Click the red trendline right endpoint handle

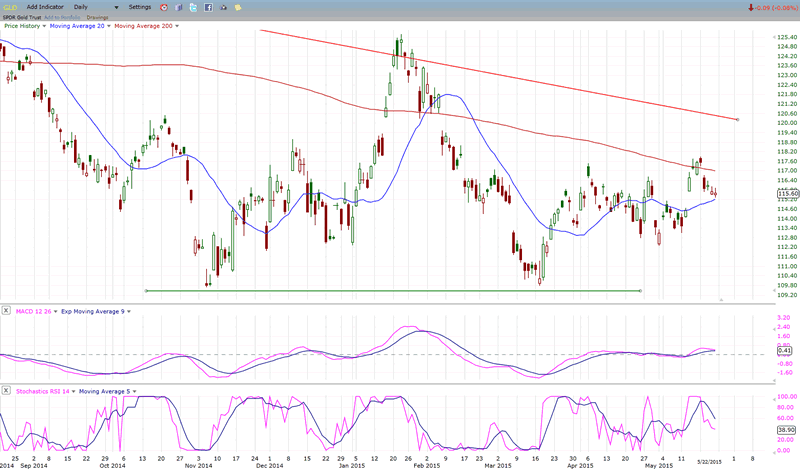737,119
